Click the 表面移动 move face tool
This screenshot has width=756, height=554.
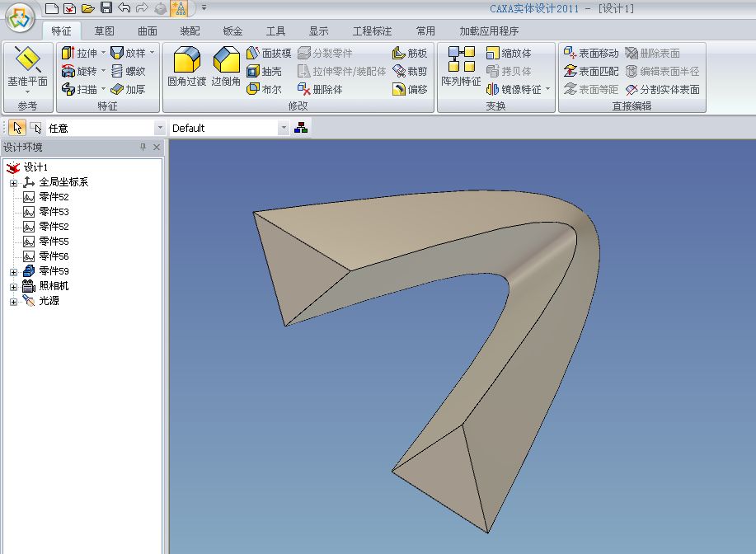(590, 53)
